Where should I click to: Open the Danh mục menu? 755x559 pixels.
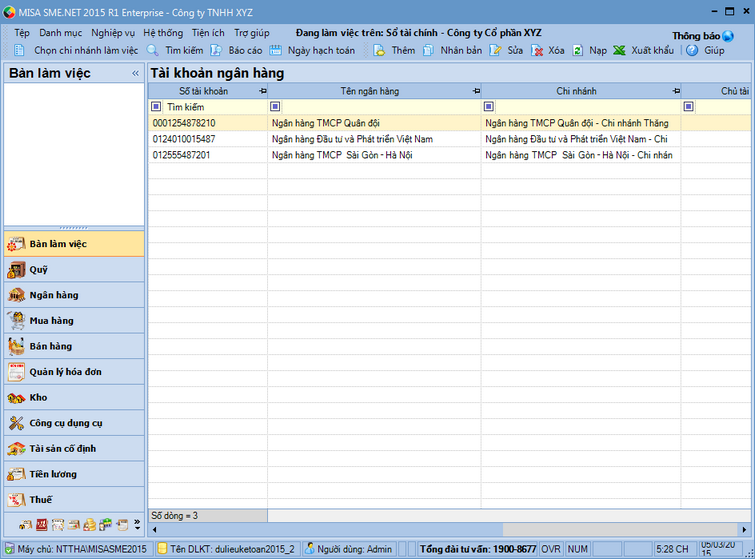61,33
